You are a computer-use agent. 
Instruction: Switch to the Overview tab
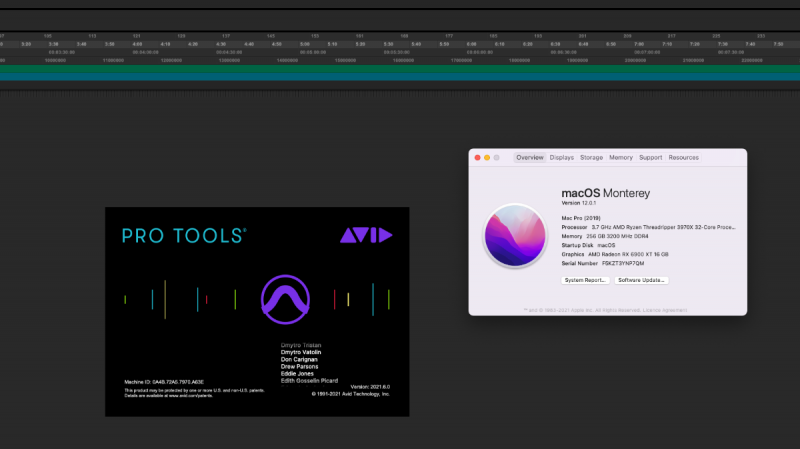tap(529, 158)
